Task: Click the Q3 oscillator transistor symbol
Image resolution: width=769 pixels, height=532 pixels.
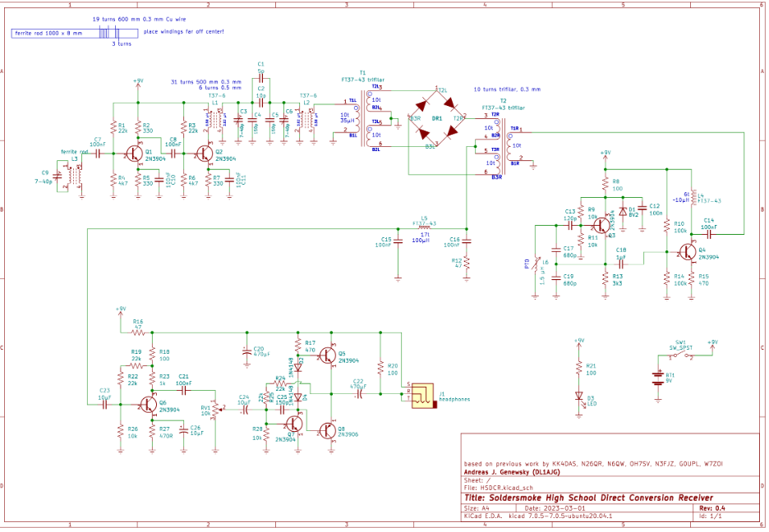Action: (x=603, y=226)
